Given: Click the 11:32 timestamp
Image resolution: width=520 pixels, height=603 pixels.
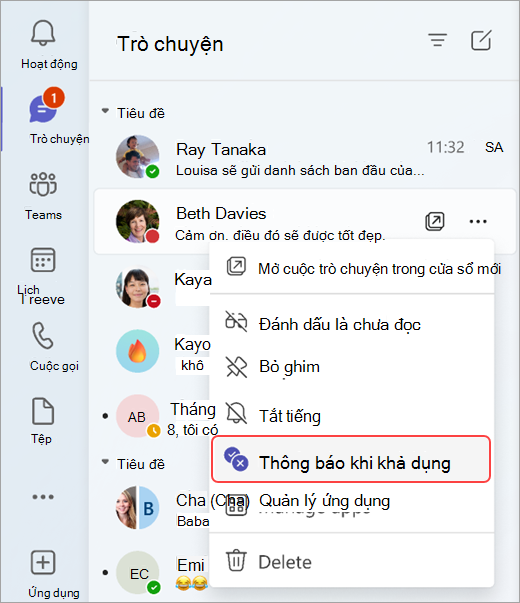Looking at the screenshot, I should (445, 147).
